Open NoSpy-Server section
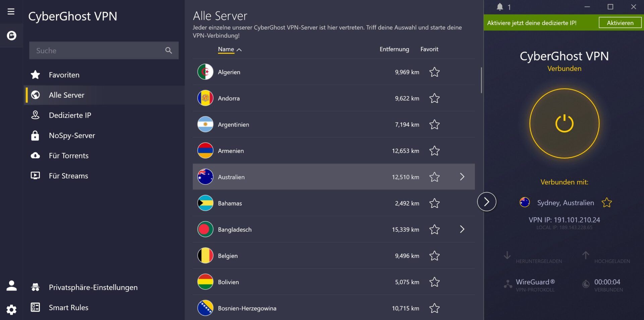 [x=105, y=136]
